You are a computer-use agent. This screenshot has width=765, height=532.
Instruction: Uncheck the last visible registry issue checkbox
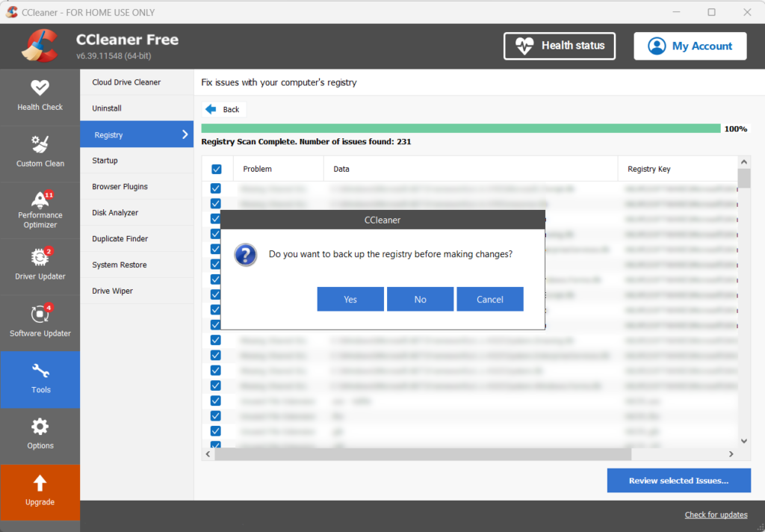pos(216,445)
